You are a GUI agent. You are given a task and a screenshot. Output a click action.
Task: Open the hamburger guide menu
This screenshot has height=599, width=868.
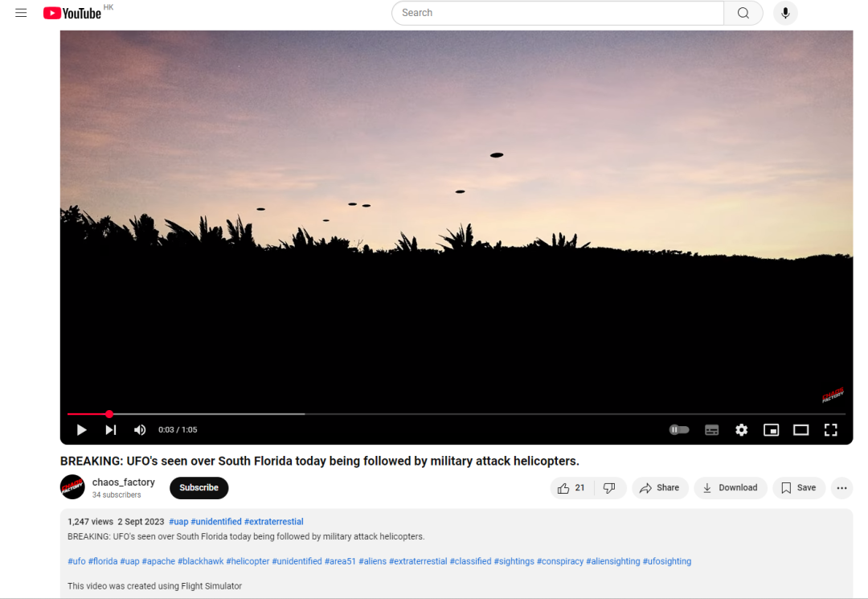pos(21,13)
